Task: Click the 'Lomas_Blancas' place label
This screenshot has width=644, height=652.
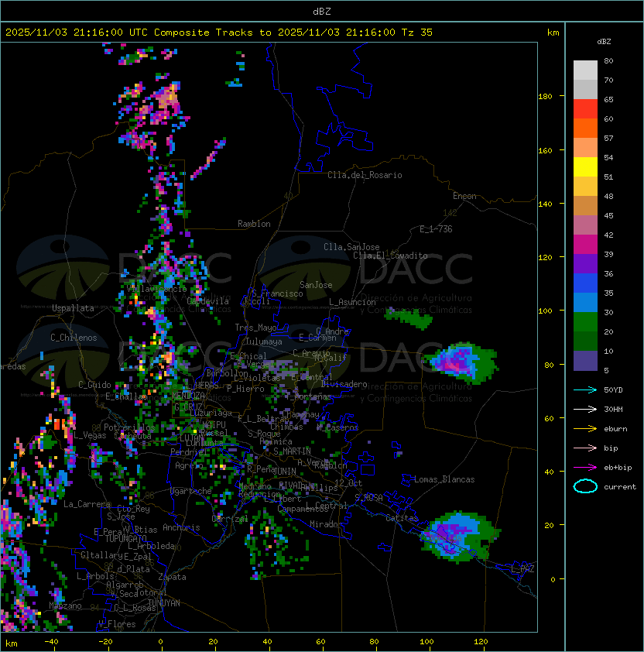Action: coord(444,479)
